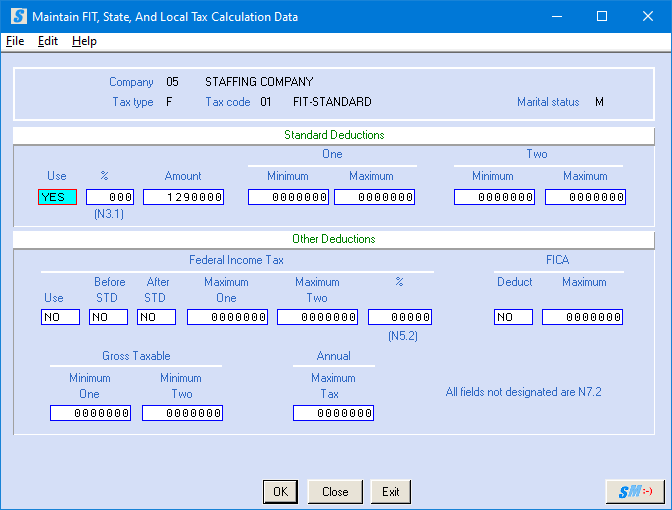Click the FICA Maximum field

582,317
